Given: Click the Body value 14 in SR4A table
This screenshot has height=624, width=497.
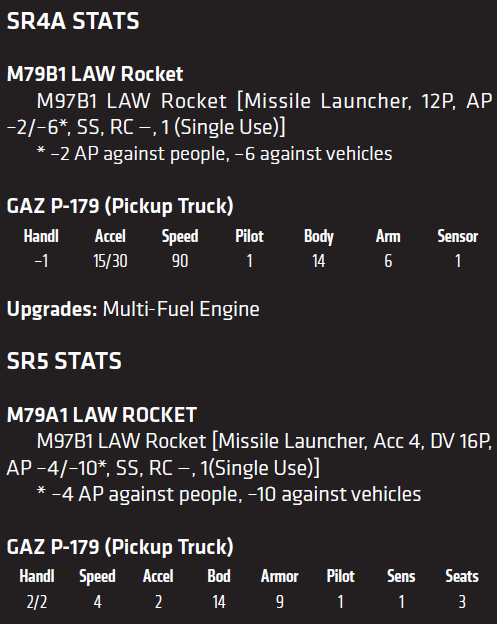Looking at the screenshot, I should click(318, 261).
